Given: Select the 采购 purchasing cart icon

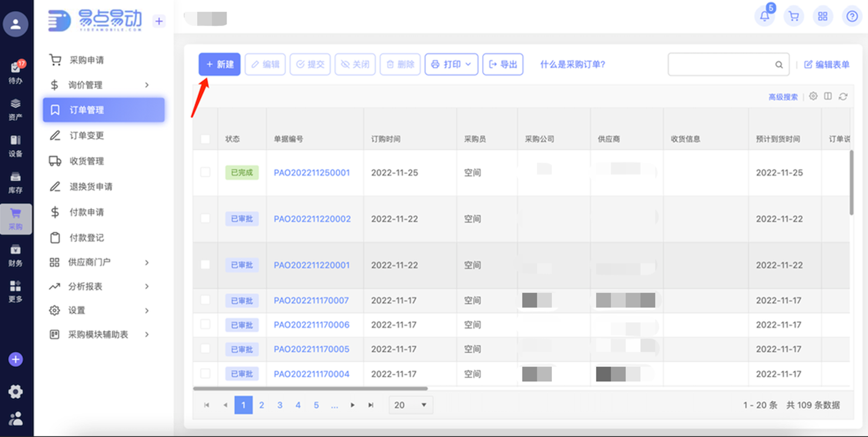Looking at the screenshot, I should [16, 219].
